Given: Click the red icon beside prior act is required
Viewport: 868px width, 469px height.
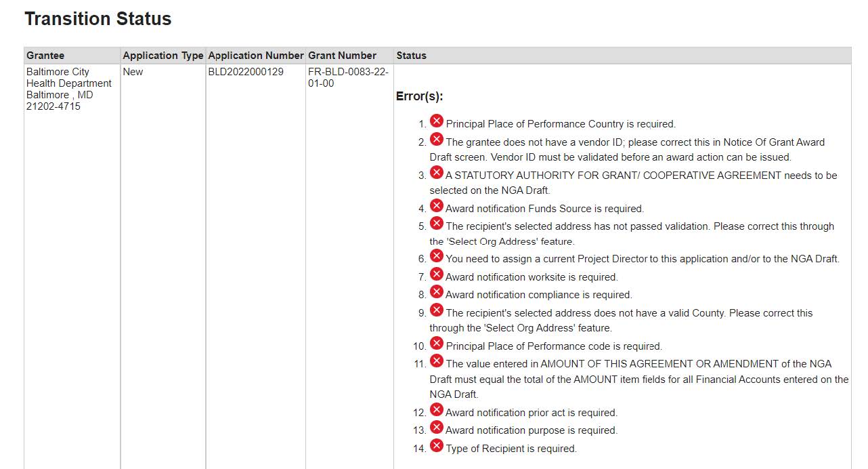Looking at the screenshot, I should (437, 410).
